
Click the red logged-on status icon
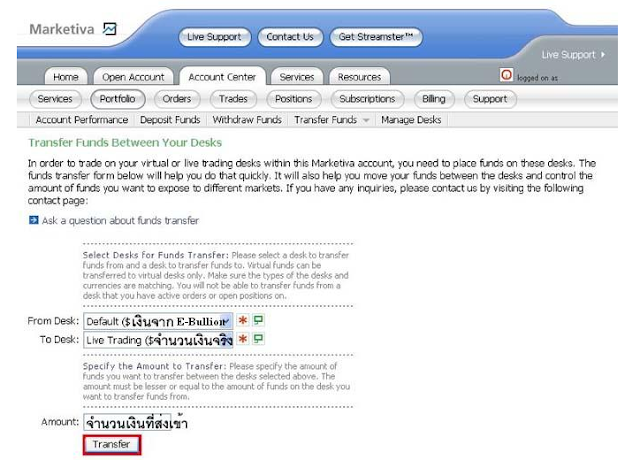pyautogui.click(x=506, y=75)
